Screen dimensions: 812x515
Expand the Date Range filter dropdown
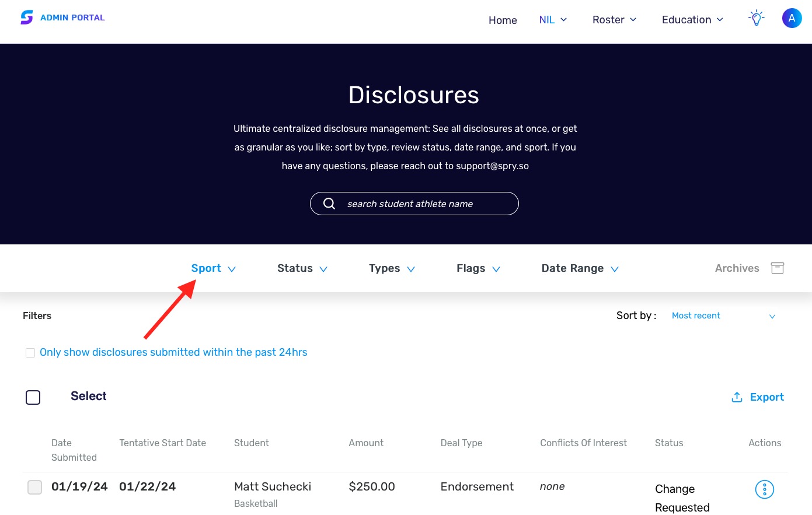click(580, 268)
